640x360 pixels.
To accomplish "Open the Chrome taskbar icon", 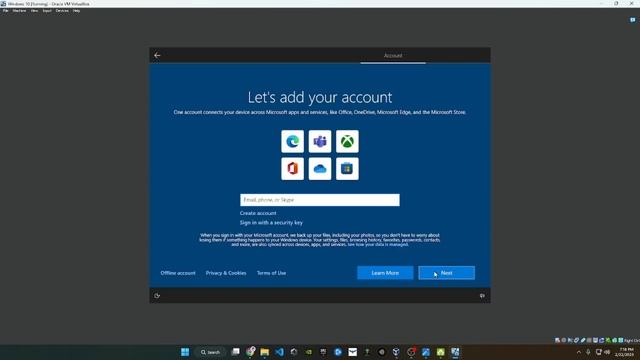I will click(x=250, y=352).
